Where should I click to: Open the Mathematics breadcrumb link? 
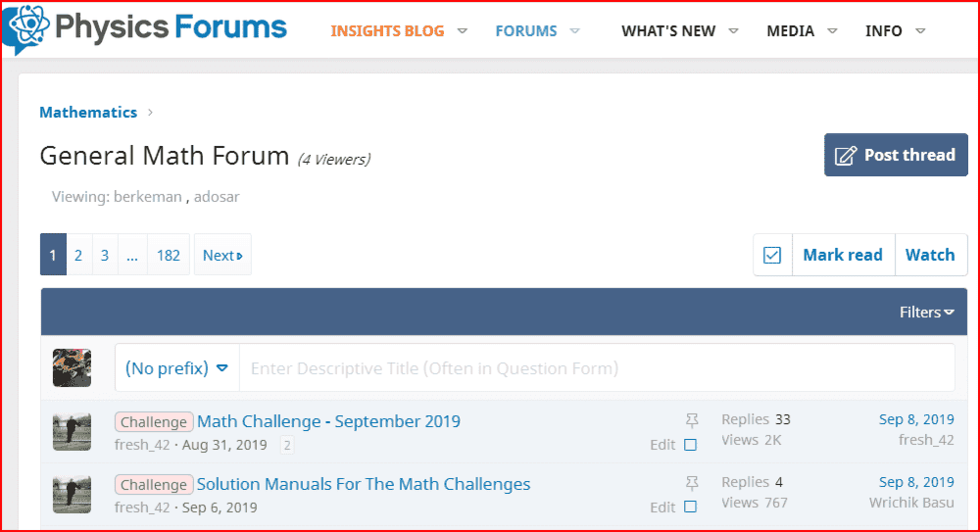click(88, 113)
